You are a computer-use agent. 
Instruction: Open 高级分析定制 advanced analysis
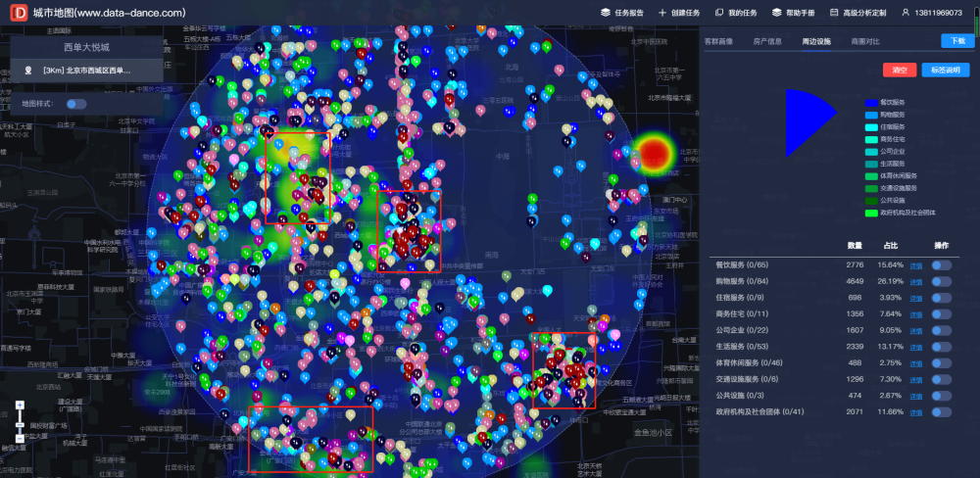[x=858, y=13]
